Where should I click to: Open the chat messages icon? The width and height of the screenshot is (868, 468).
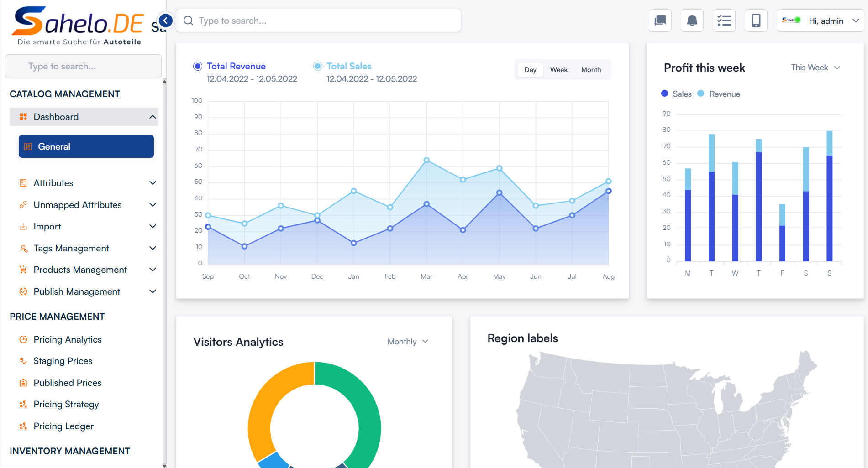tap(660, 21)
